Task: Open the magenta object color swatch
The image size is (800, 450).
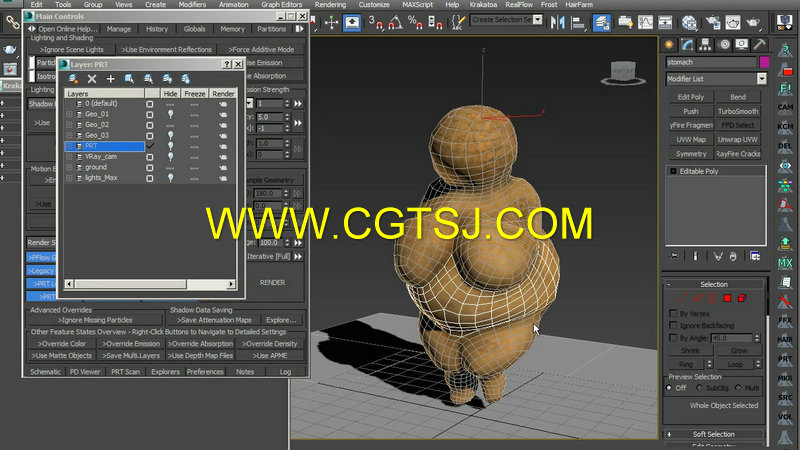Action: coord(764,62)
